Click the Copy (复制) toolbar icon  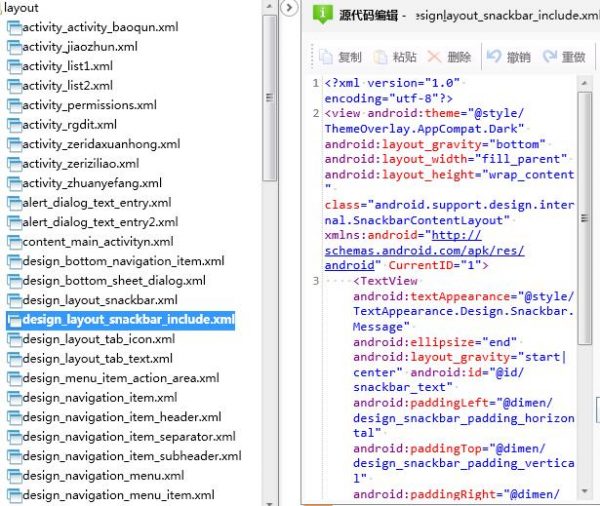(x=326, y=57)
